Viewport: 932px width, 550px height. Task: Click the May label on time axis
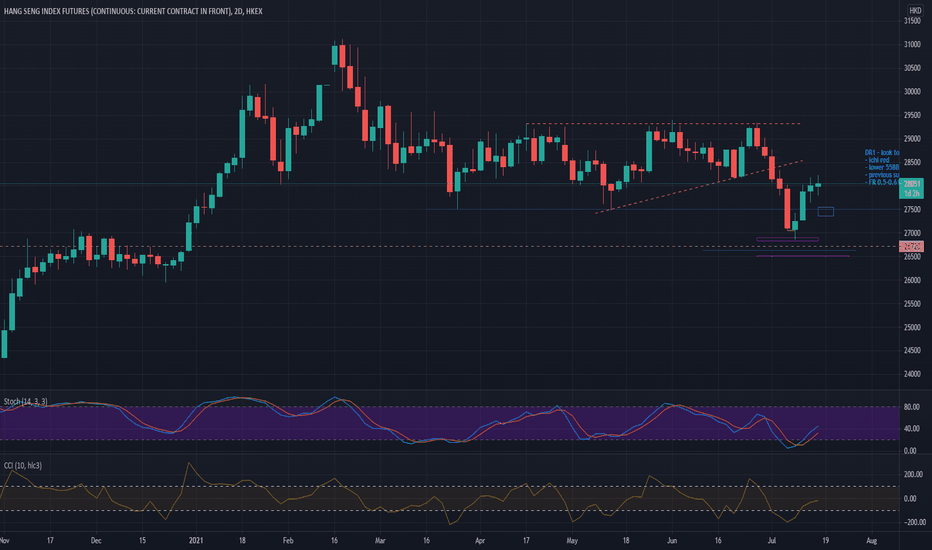coord(572,541)
